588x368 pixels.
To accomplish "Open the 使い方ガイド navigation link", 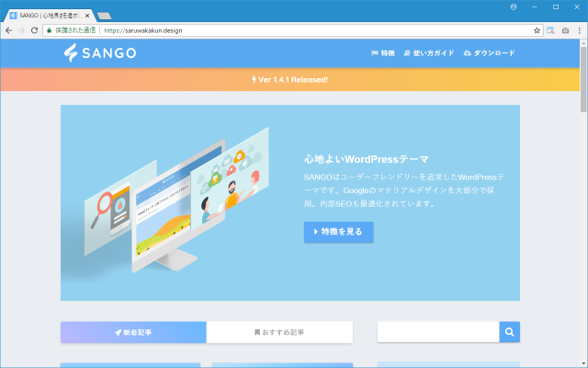I will tap(429, 53).
